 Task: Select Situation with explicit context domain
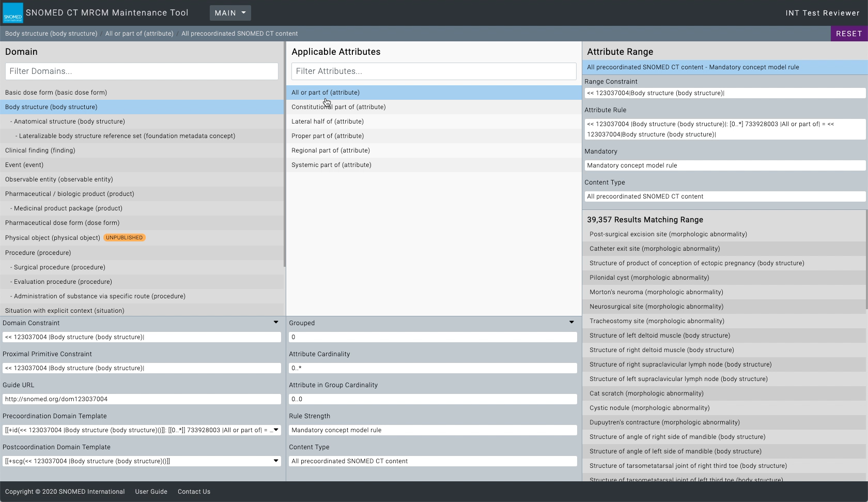[x=142, y=310]
